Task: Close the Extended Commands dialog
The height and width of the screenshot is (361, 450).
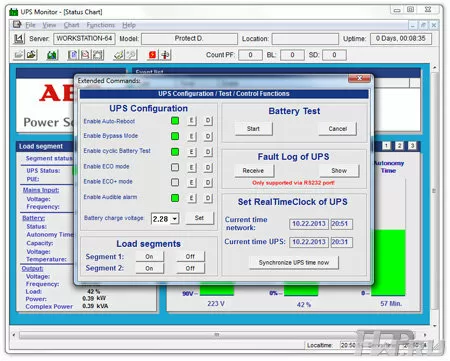Action: point(359,78)
